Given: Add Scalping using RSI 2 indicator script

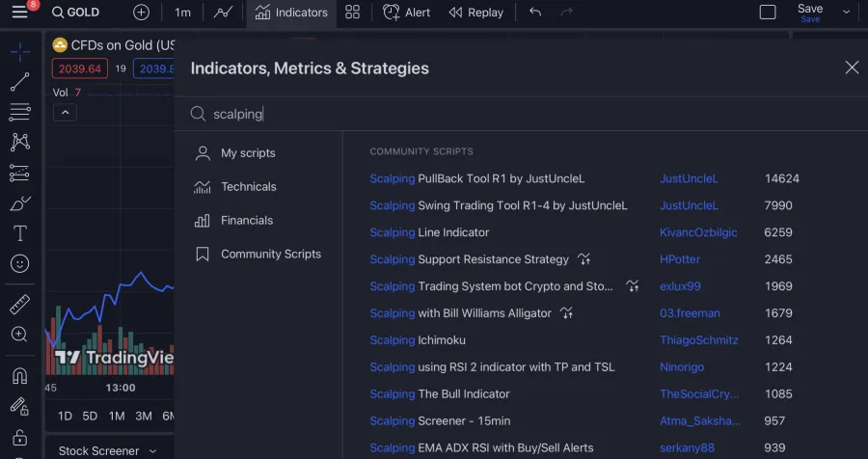Looking at the screenshot, I should (x=492, y=367).
